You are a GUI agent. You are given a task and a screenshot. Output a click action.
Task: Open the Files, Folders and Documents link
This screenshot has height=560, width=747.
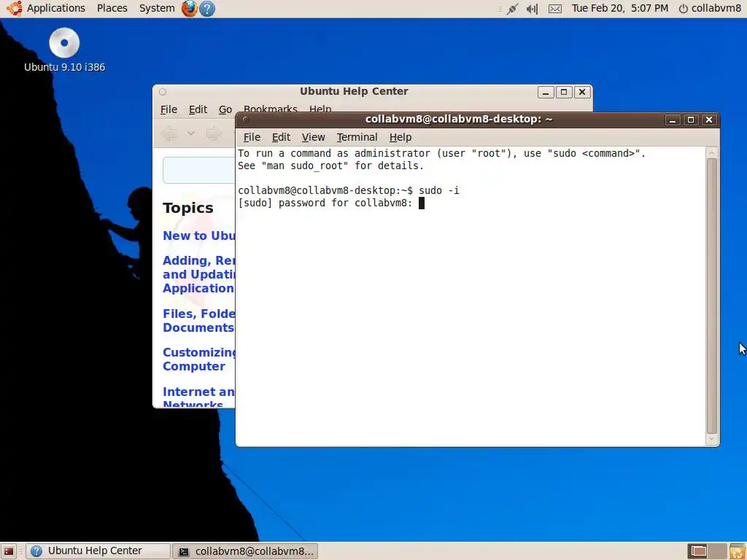(x=198, y=321)
